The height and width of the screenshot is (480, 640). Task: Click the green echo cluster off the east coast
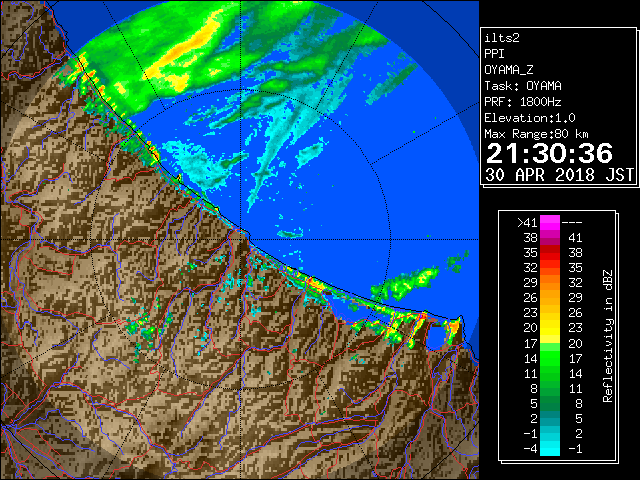[406, 283]
